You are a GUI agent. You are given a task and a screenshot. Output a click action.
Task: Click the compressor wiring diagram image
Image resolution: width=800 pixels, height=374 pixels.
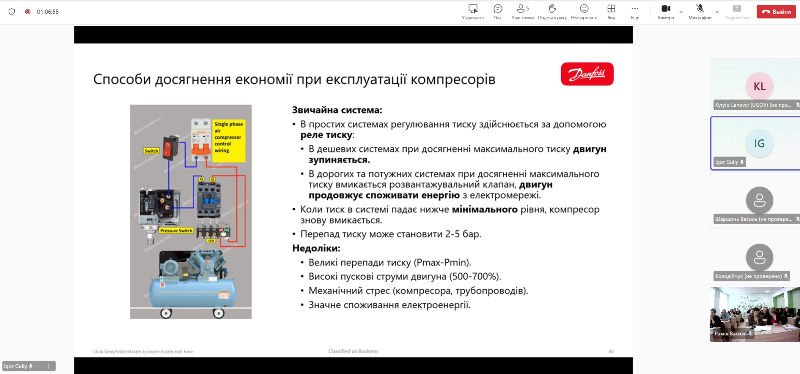(191, 212)
